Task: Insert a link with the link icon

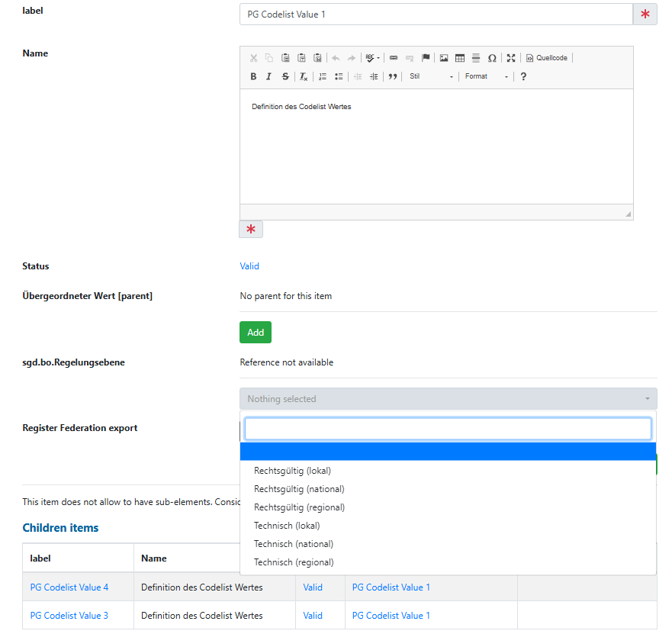Action: (394, 58)
